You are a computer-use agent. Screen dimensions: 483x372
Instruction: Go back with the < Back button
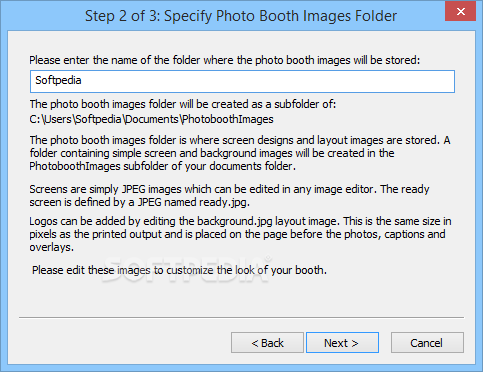pos(267,342)
